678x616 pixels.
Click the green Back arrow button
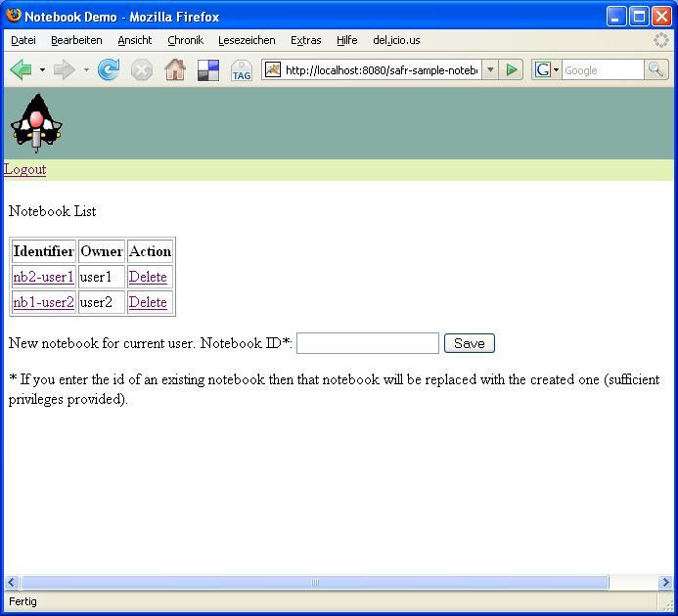tap(21, 69)
